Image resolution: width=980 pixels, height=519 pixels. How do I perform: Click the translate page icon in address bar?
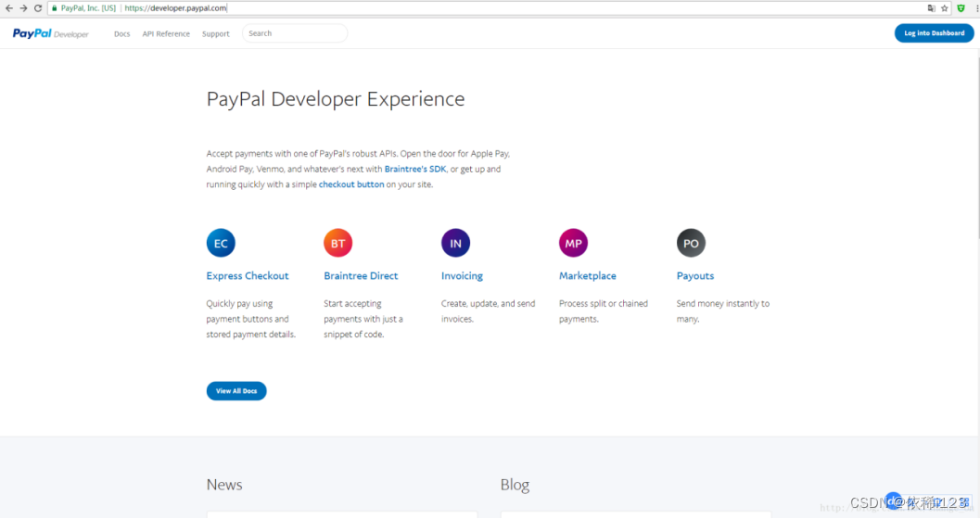coord(931,8)
